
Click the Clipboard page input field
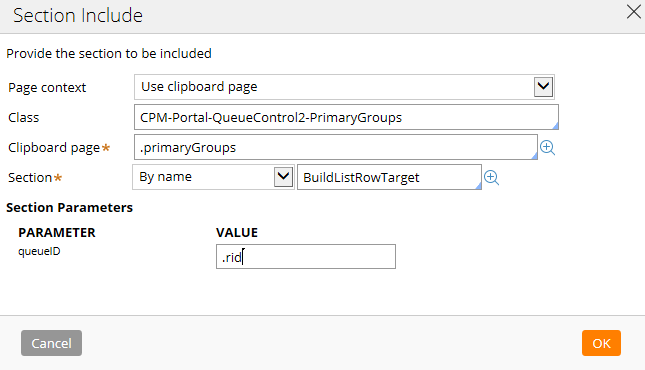click(336, 147)
